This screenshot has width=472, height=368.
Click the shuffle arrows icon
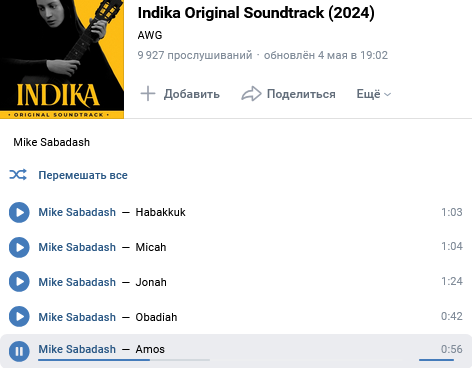[x=18, y=175]
